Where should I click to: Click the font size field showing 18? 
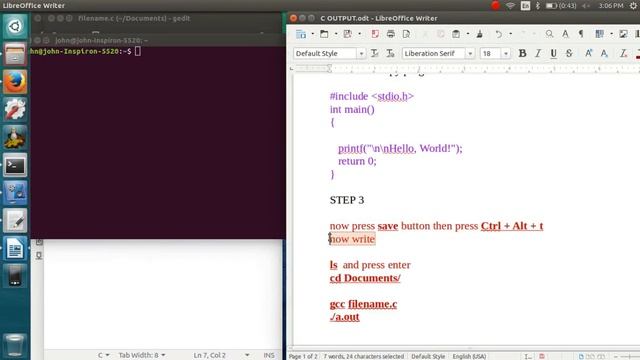491,54
